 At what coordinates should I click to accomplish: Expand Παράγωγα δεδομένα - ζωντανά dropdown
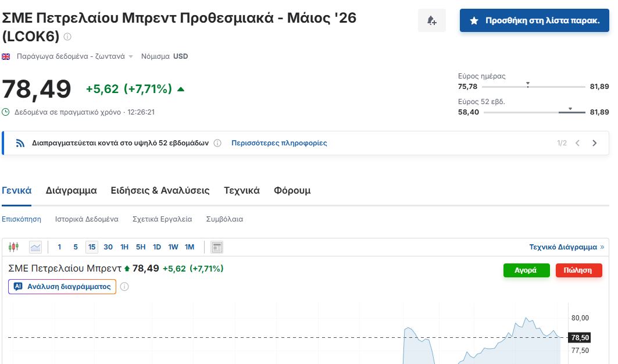pos(130,57)
